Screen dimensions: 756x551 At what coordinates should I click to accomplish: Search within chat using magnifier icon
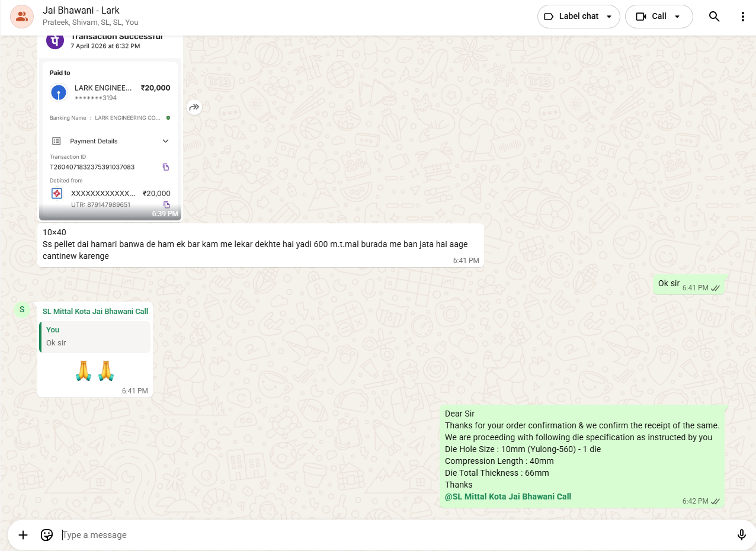pyautogui.click(x=714, y=17)
